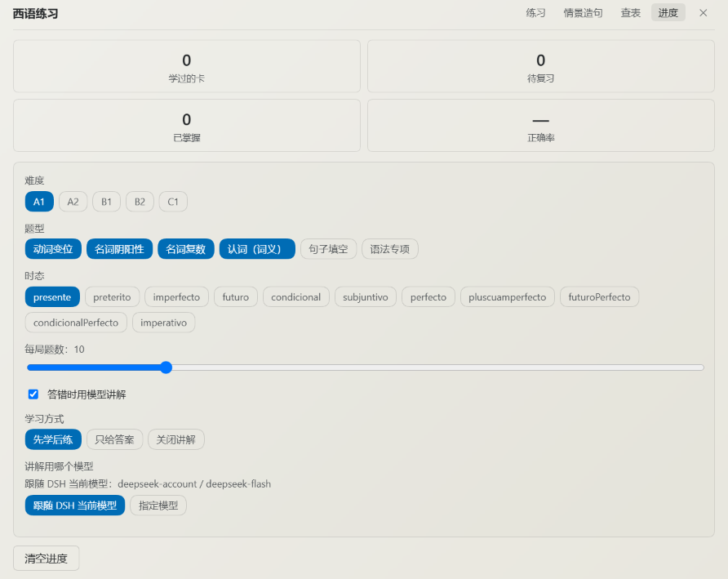The width and height of the screenshot is (728, 579).
Task: Click the 待复习 stat card
Action: (541, 66)
